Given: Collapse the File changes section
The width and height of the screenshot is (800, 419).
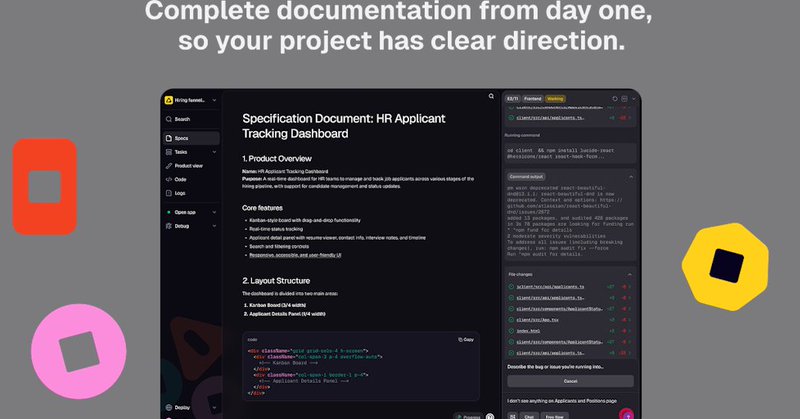Looking at the screenshot, I should point(630,275).
